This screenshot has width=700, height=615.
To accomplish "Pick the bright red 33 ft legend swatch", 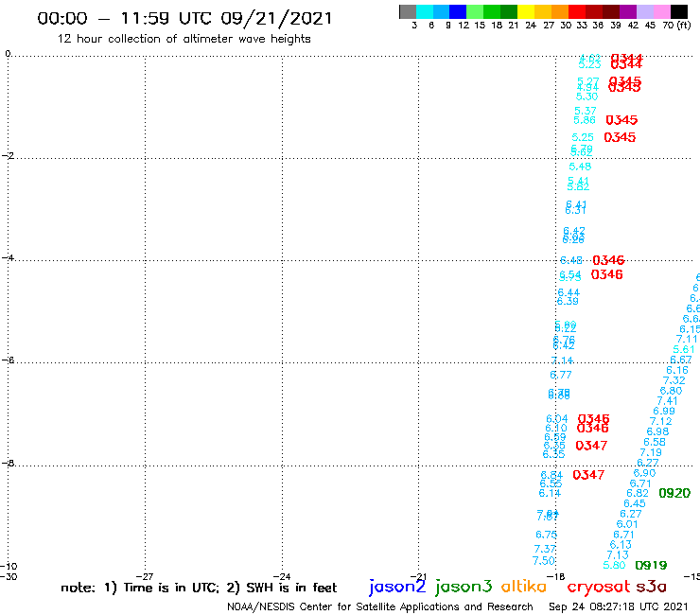I will (577, 11).
